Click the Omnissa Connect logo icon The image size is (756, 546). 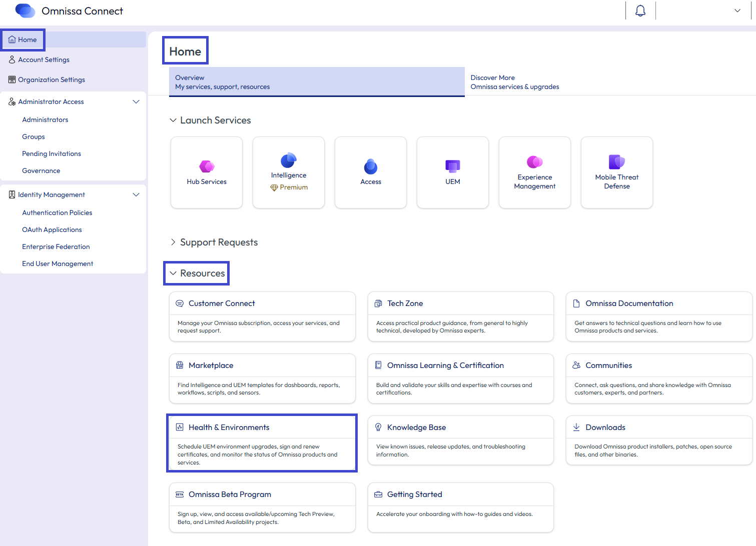(25, 10)
